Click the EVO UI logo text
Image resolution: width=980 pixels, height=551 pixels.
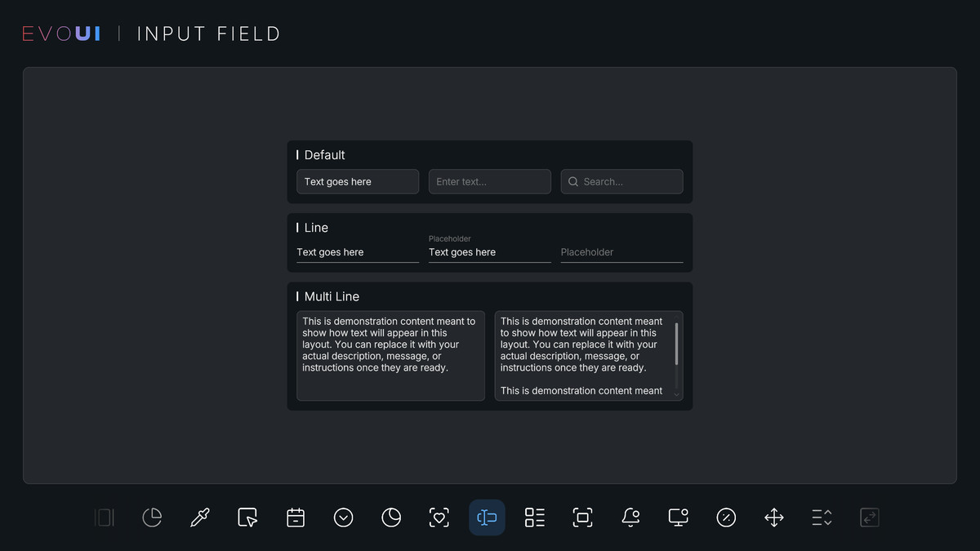[x=61, y=33]
